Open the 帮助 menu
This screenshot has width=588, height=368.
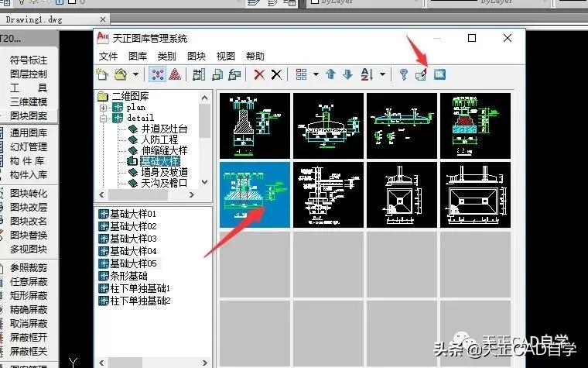click(255, 57)
